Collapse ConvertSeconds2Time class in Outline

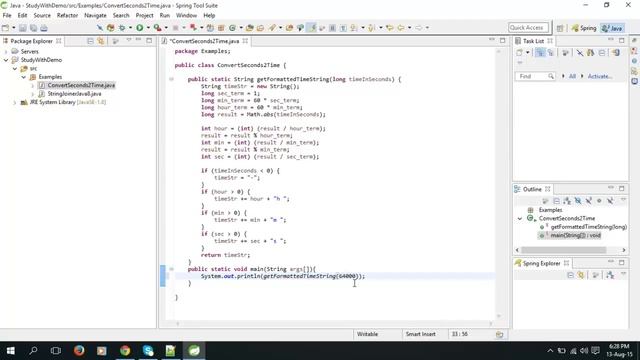pos(520,219)
